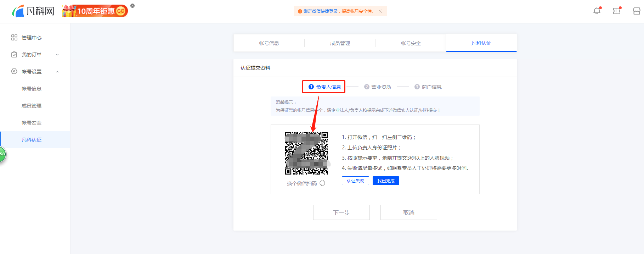Click the 帐号设置 gear icon
The width and height of the screenshot is (644, 254).
coord(14,71)
